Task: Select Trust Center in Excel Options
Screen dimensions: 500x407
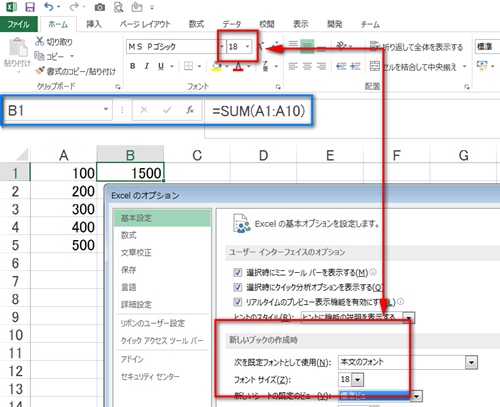Action: [x=162, y=377]
